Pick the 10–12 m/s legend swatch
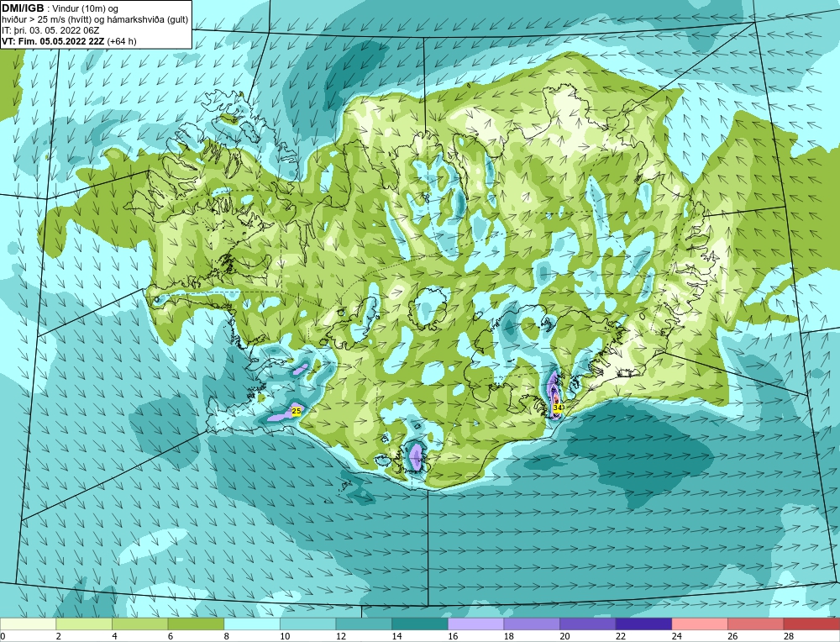Viewport: 840px width, 642px height. 307,624
